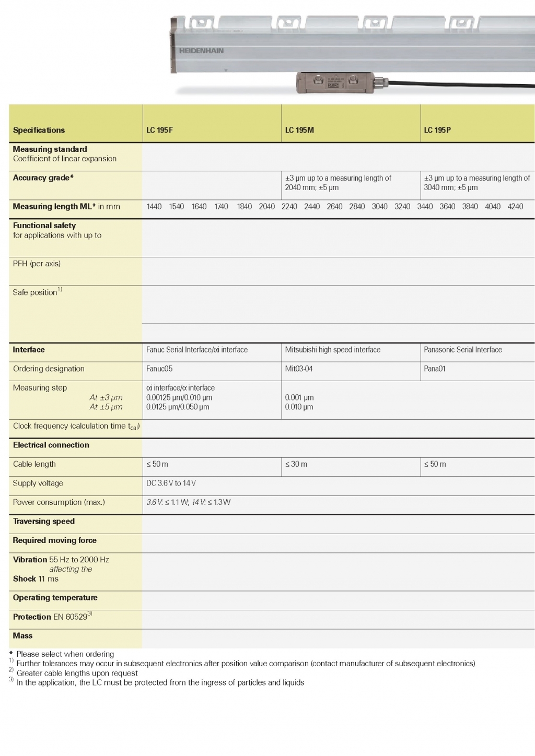Click the 'DC 3.6 V to 14 V' value
535x756 pixels.
point(171,483)
